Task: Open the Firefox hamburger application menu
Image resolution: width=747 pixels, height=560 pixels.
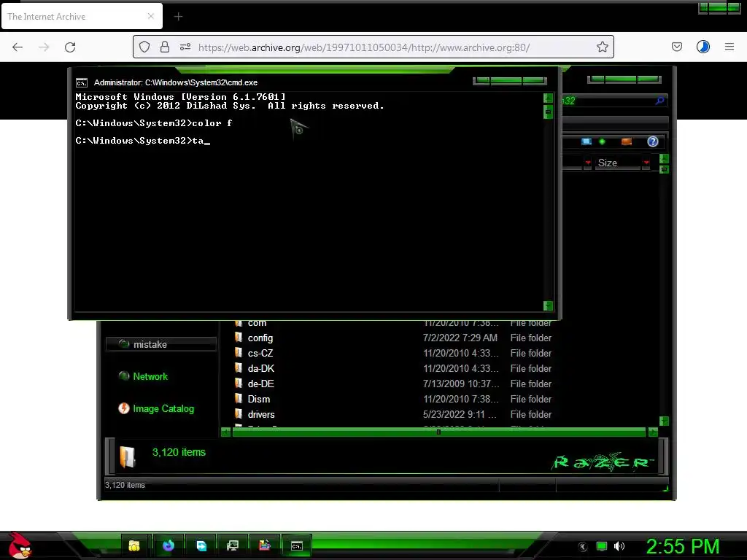Action: [x=729, y=47]
